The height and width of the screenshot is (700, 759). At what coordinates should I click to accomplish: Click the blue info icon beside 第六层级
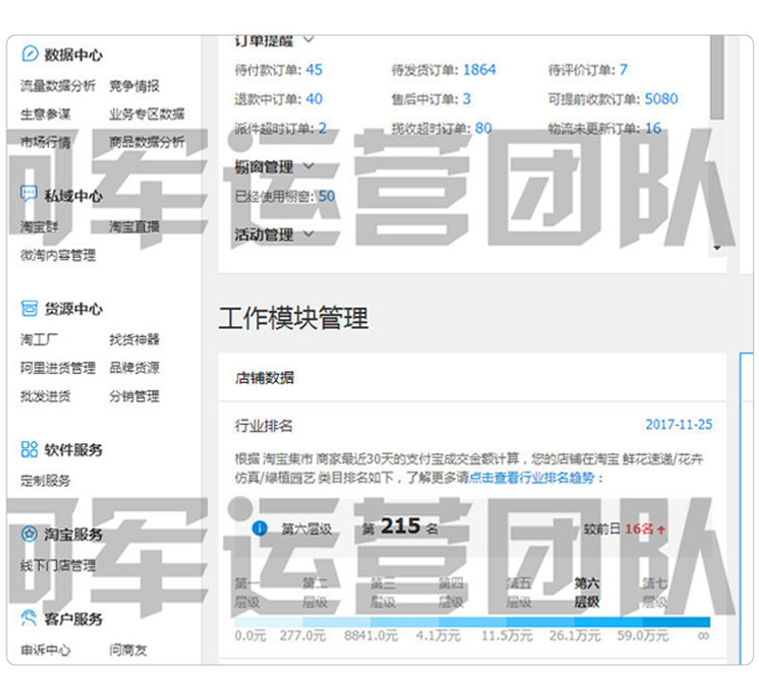tap(259, 528)
